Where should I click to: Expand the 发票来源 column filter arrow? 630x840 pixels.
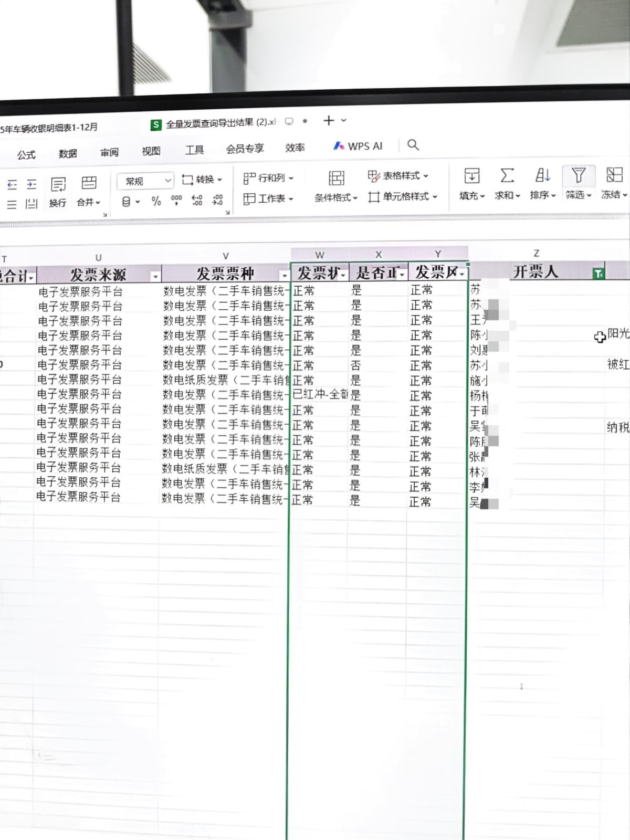pyautogui.click(x=155, y=276)
